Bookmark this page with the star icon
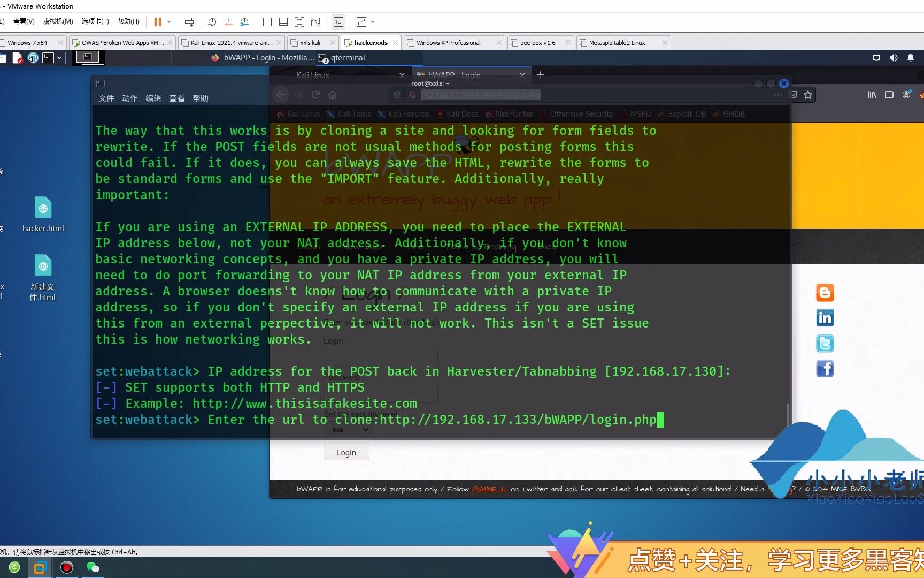This screenshot has width=924, height=578. pyautogui.click(x=808, y=95)
